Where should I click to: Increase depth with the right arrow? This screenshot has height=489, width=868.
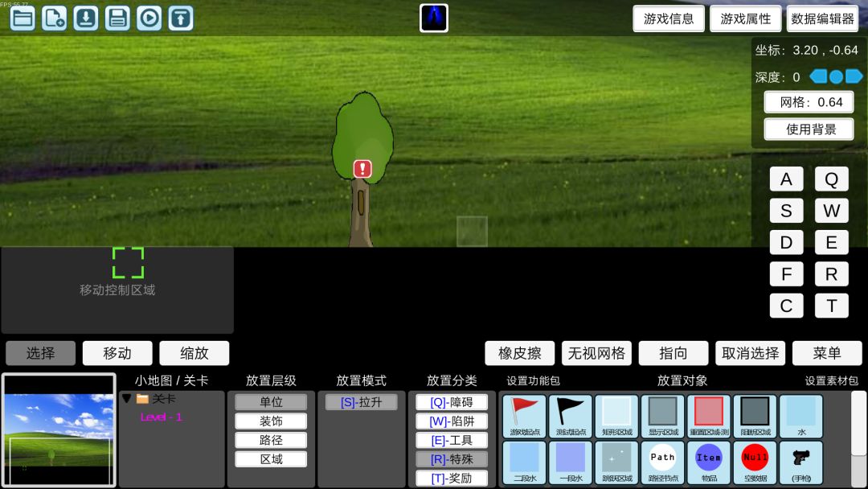854,76
